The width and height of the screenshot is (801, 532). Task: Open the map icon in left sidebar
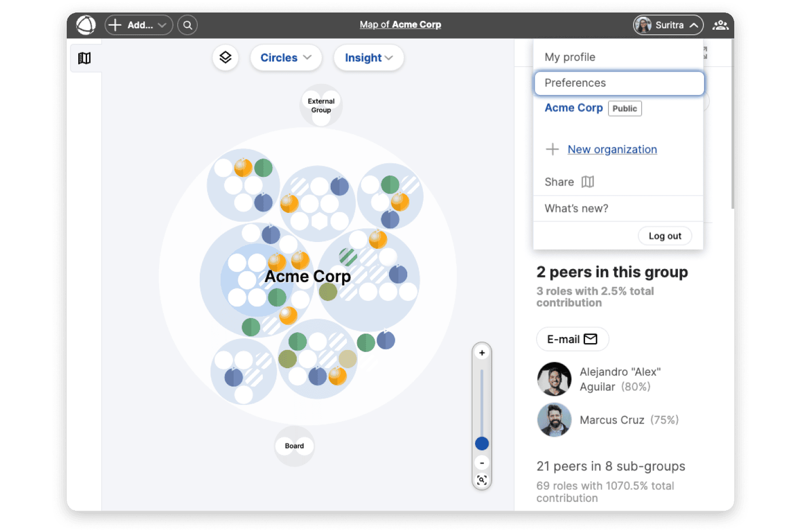(x=84, y=58)
